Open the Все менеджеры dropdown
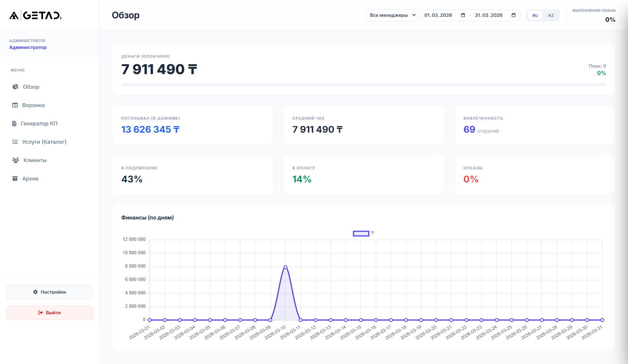 coord(391,15)
